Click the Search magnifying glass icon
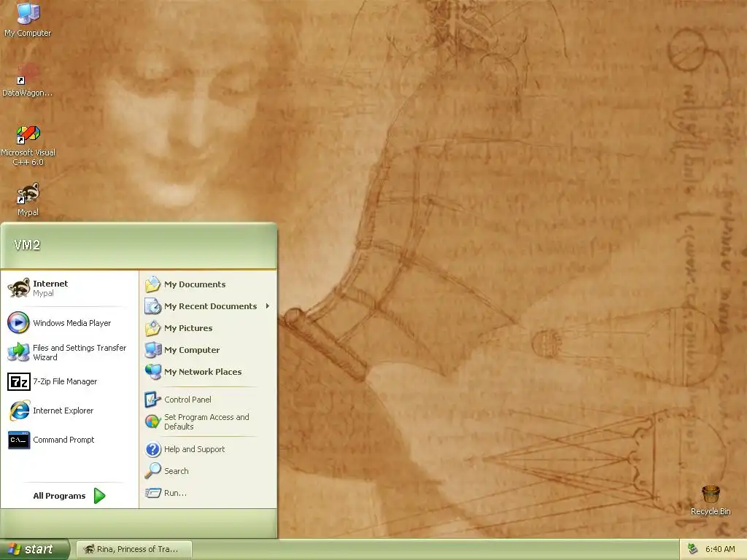This screenshot has width=747, height=560. [152, 471]
